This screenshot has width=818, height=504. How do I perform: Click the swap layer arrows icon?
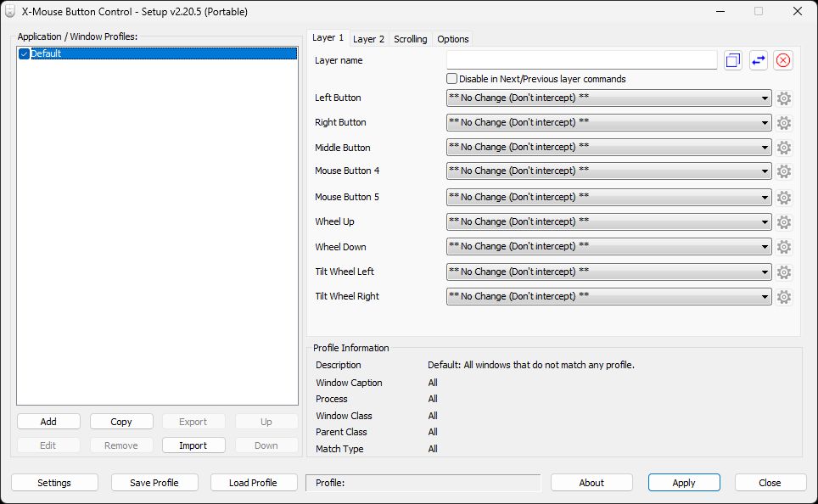click(759, 60)
